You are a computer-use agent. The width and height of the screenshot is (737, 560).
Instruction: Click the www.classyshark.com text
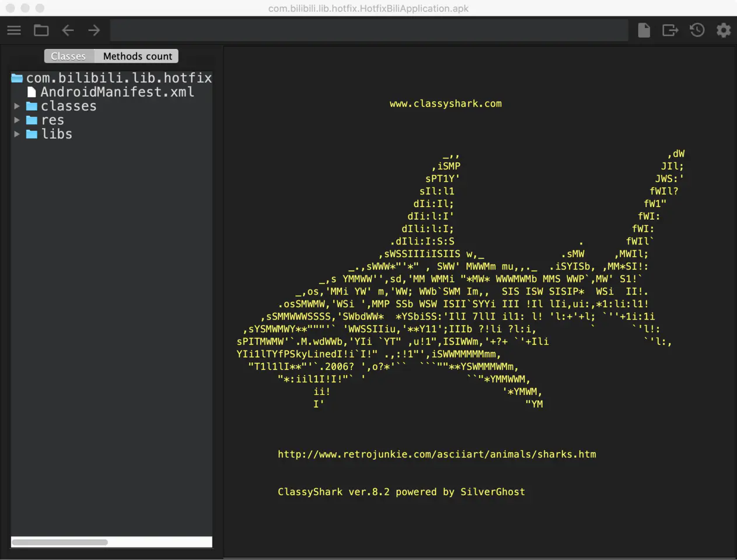click(446, 103)
